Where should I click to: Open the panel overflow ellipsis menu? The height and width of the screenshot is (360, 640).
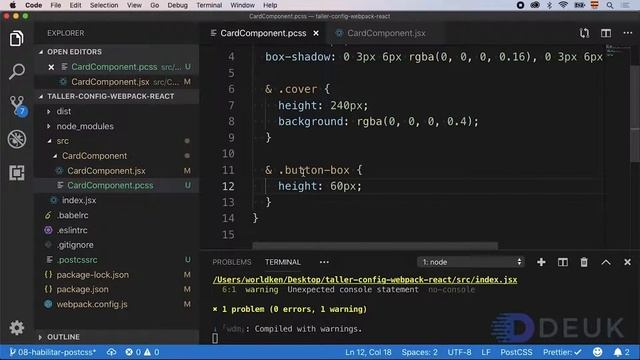pos(324,262)
